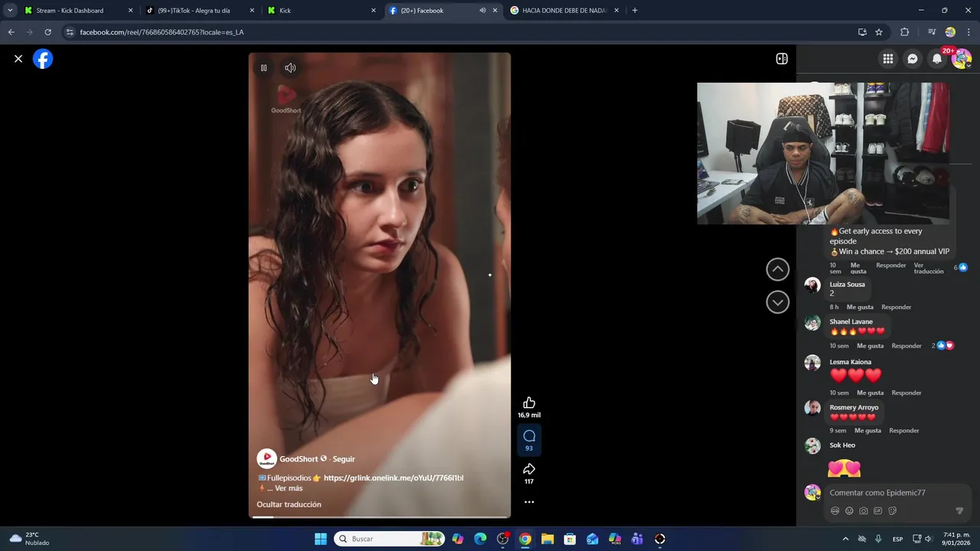Go back in browser

pos(11,32)
